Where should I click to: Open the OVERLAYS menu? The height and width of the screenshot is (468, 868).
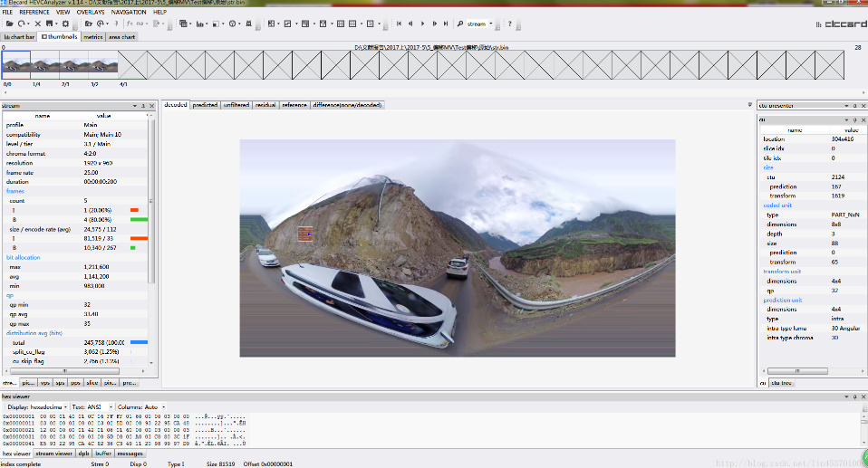(x=91, y=12)
